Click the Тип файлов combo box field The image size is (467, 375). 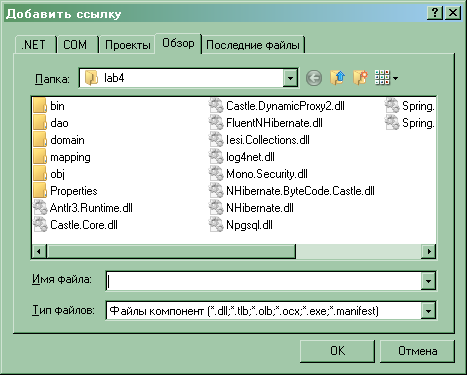pos(263,311)
